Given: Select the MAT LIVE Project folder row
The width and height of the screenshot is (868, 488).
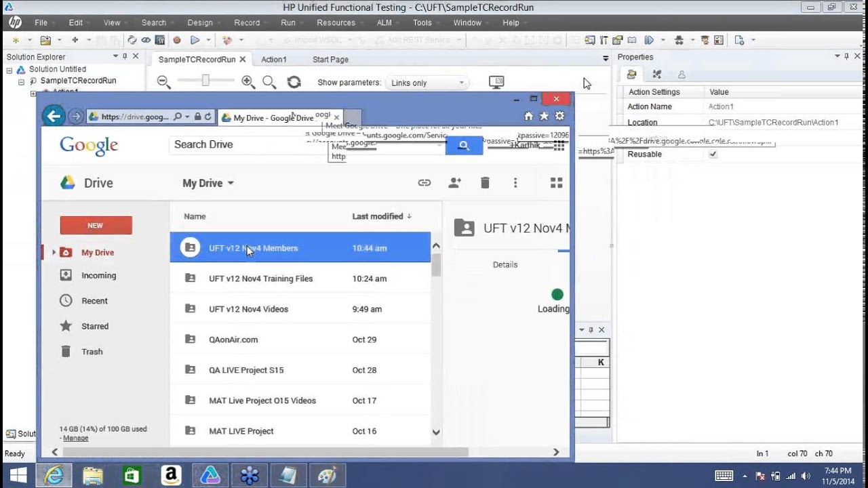Looking at the screenshot, I should coord(300,431).
